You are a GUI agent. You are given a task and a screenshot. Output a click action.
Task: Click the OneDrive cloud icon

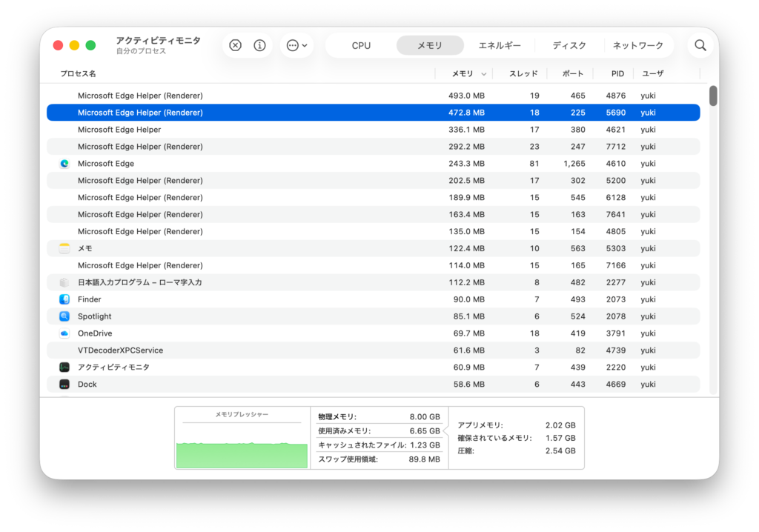[64, 333]
